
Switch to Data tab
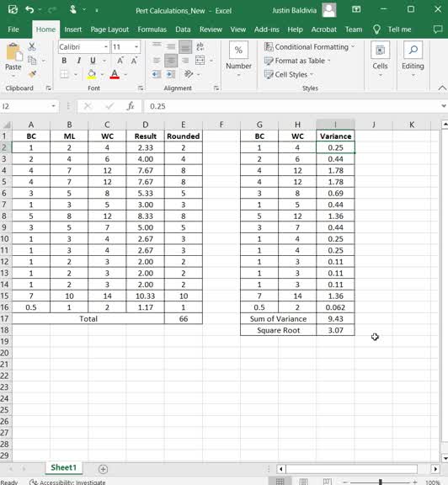(183, 29)
